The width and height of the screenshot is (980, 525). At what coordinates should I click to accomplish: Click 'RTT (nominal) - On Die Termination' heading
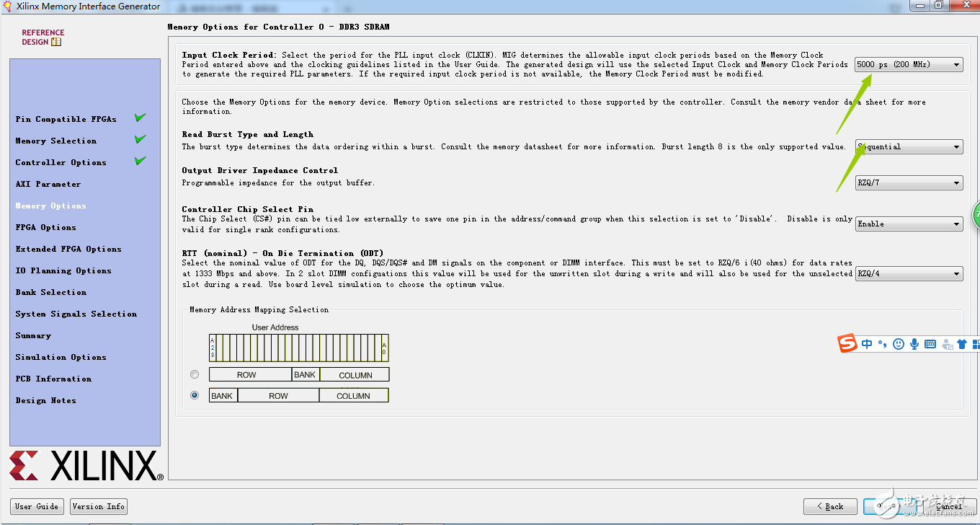[282, 253]
